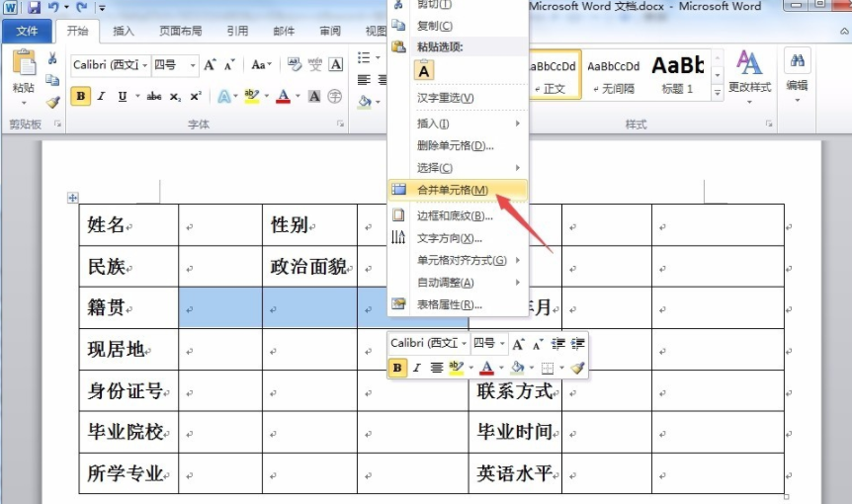Click the table cell containing 联系方式
The image size is (852, 504).
515,391
